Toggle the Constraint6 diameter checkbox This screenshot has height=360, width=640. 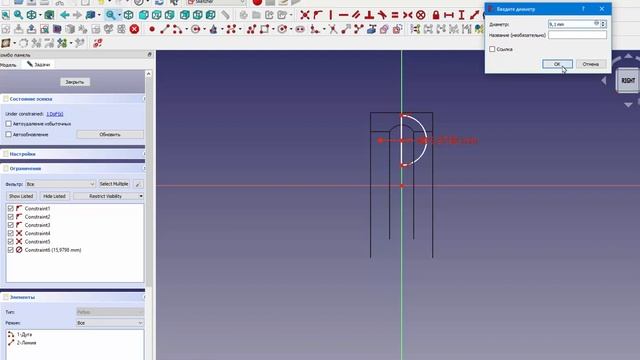pos(11,250)
